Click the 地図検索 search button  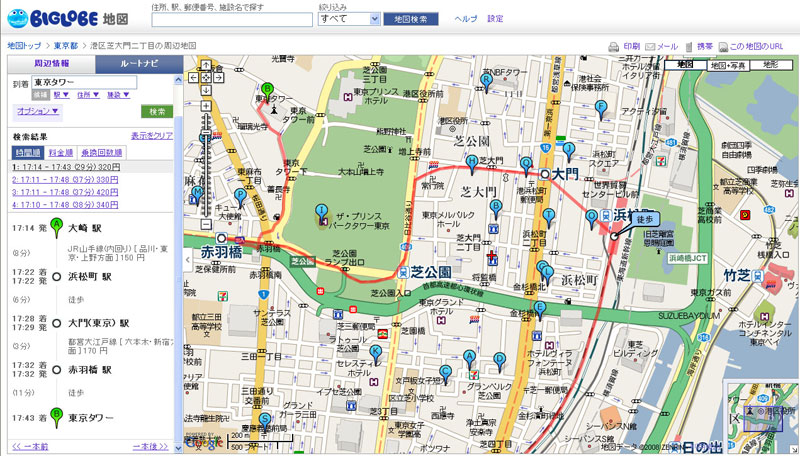(x=411, y=19)
